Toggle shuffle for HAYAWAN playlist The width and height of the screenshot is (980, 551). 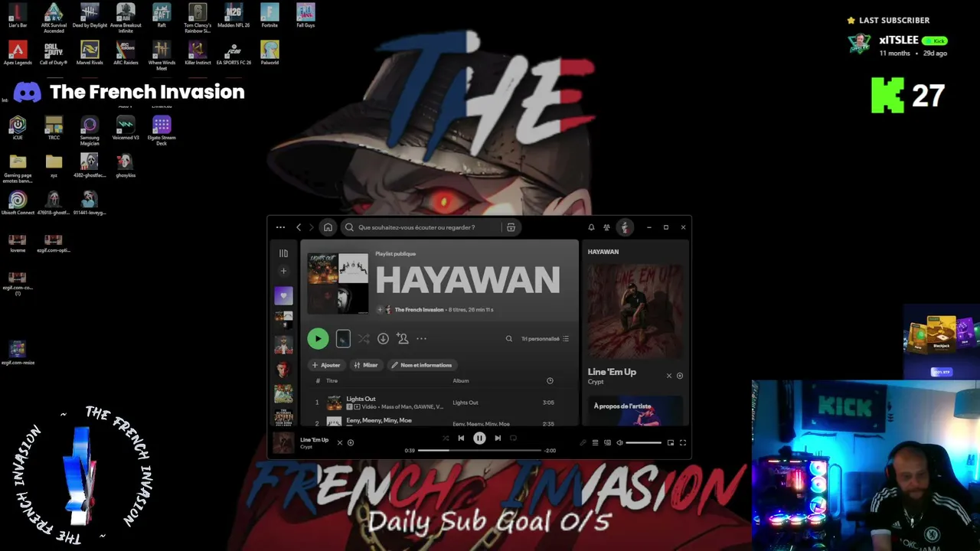coord(364,338)
